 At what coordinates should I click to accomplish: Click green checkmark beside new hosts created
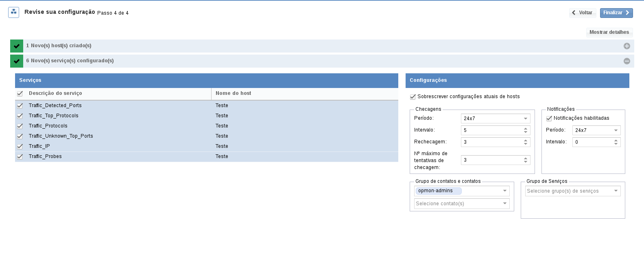[x=17, y=46]
